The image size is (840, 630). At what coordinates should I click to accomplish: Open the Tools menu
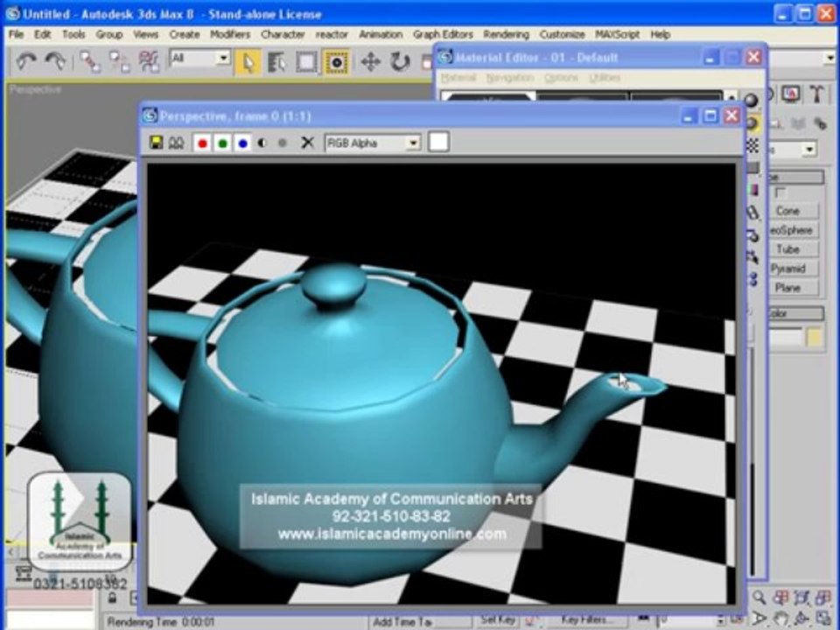73,34
